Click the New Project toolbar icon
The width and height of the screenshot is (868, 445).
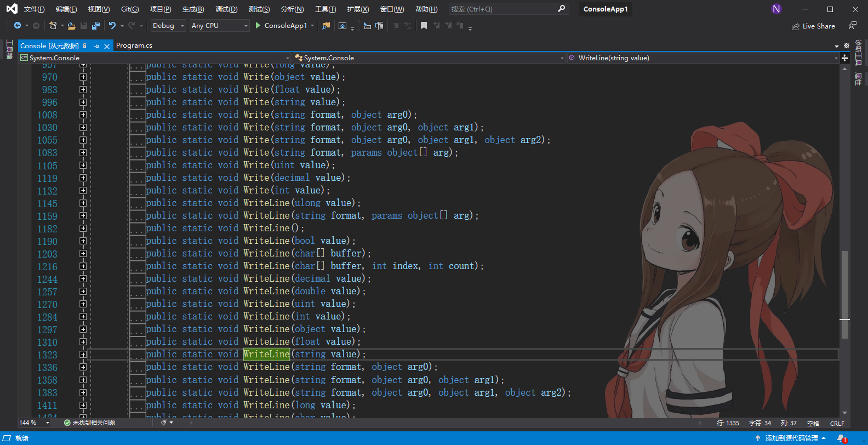[x=53, y=26]
